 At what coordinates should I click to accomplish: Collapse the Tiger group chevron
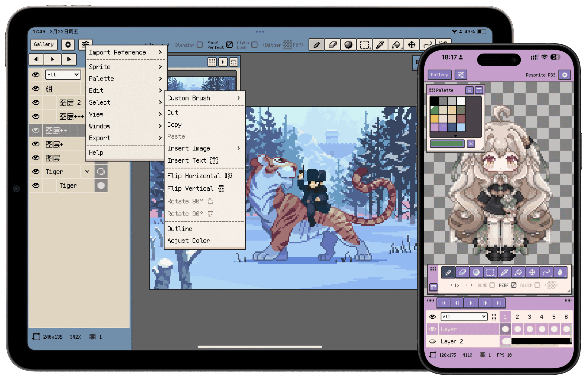(87, 172)
